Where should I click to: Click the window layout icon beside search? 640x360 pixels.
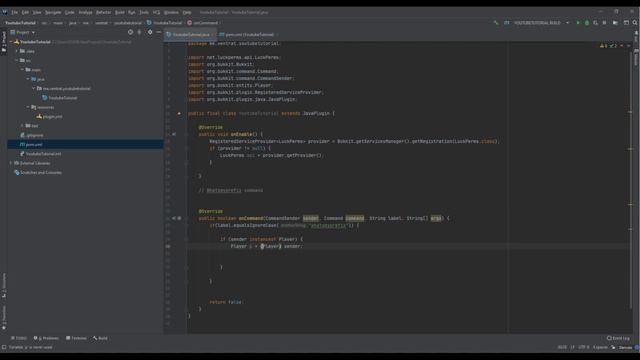(626, 23)
